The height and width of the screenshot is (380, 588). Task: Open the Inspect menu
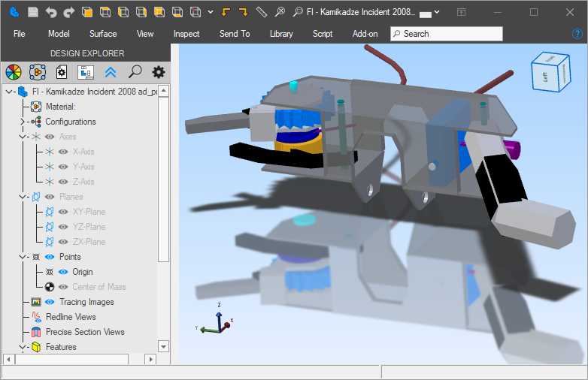[186, 34]
